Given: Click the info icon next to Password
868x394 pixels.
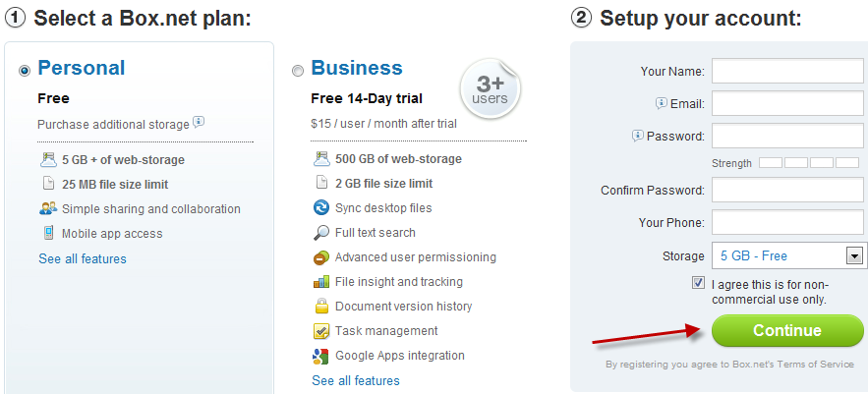Looking at the screenshot, I should click(x=638, y=135).
